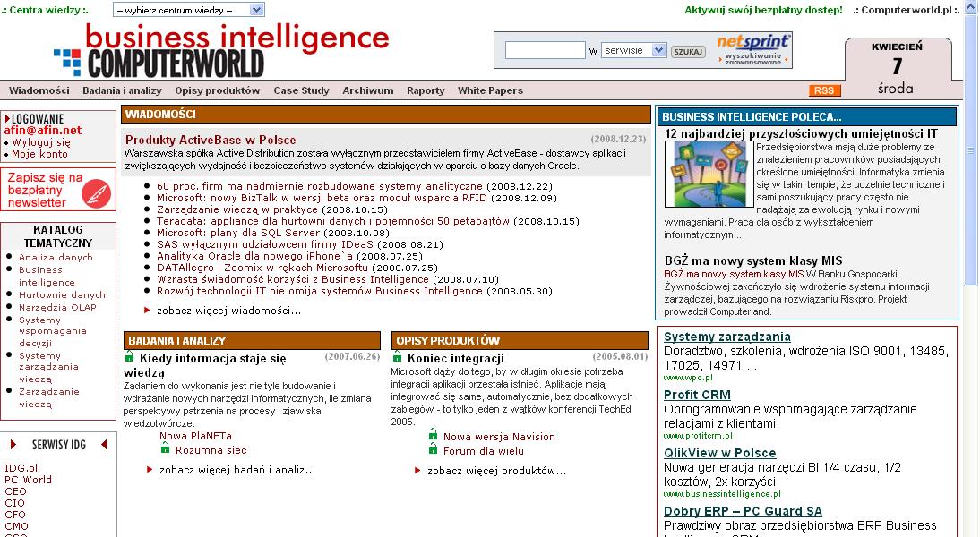Image resolution: width=980 pixels, height=537 pixels.
Task: Click the Wyloguj się link
Action: click(41, 142)
